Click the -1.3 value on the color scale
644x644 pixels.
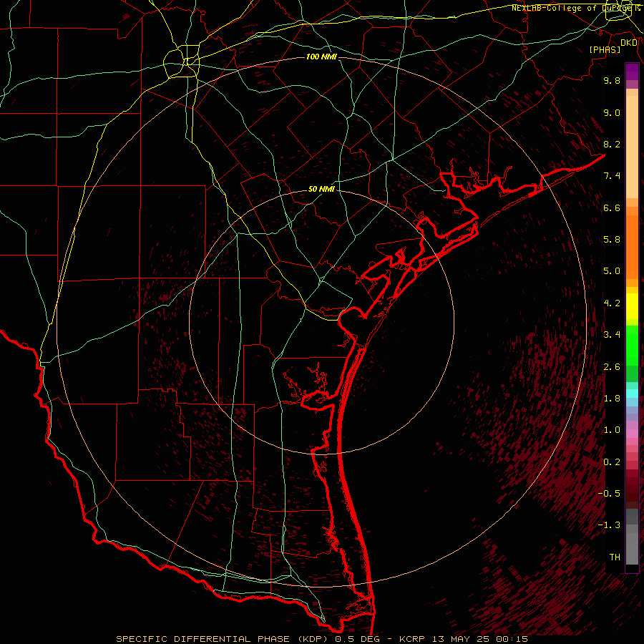point(609,525)
